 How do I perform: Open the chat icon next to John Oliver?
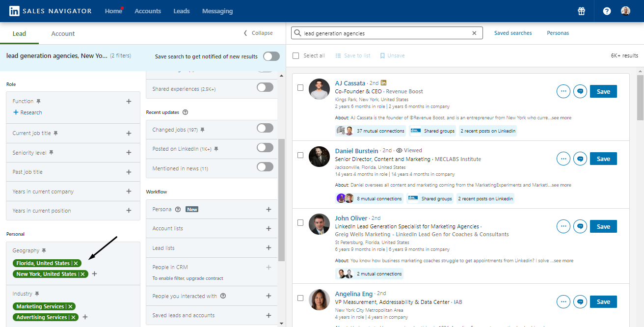[x=580, y=226]
